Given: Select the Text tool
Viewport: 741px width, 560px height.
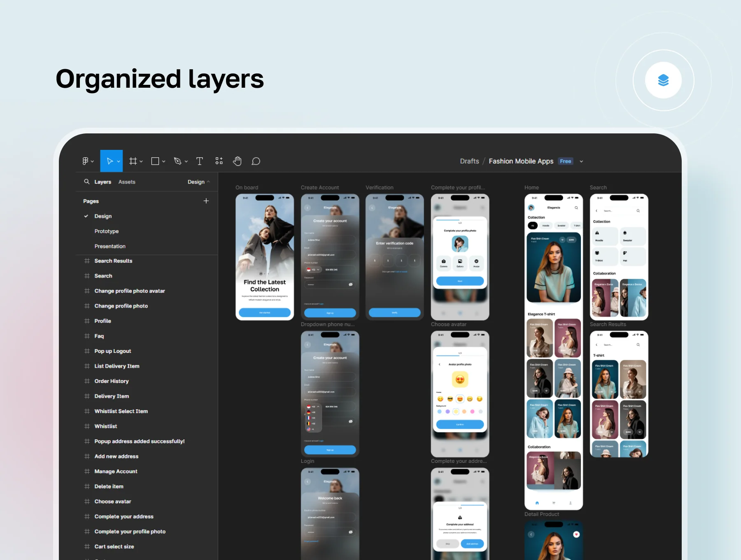Looking at the screenshot, I should 200,161.
